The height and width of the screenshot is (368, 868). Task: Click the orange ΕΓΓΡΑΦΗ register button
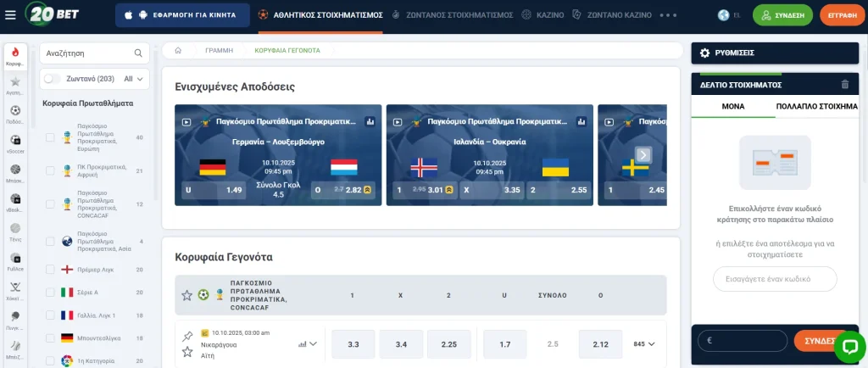[841, 15]
